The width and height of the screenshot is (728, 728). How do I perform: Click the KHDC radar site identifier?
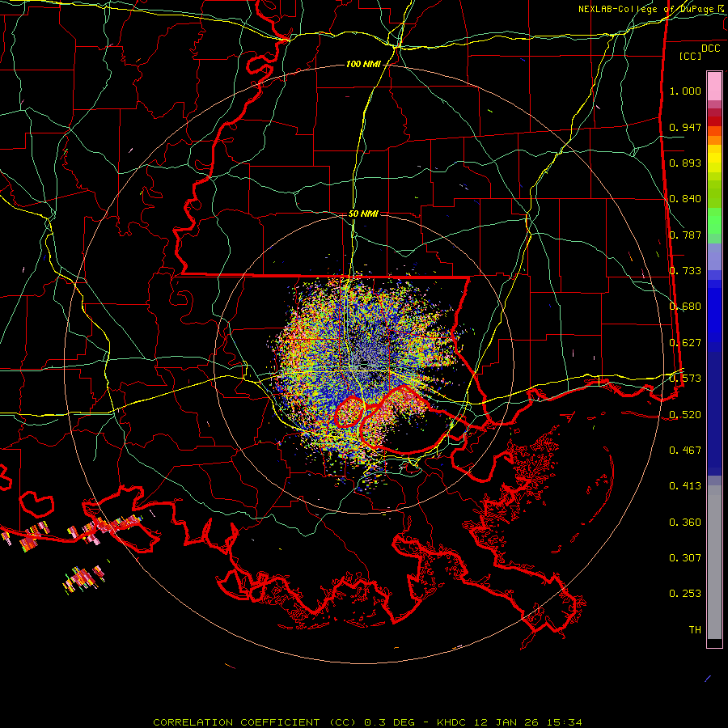[x=451, y=722]
